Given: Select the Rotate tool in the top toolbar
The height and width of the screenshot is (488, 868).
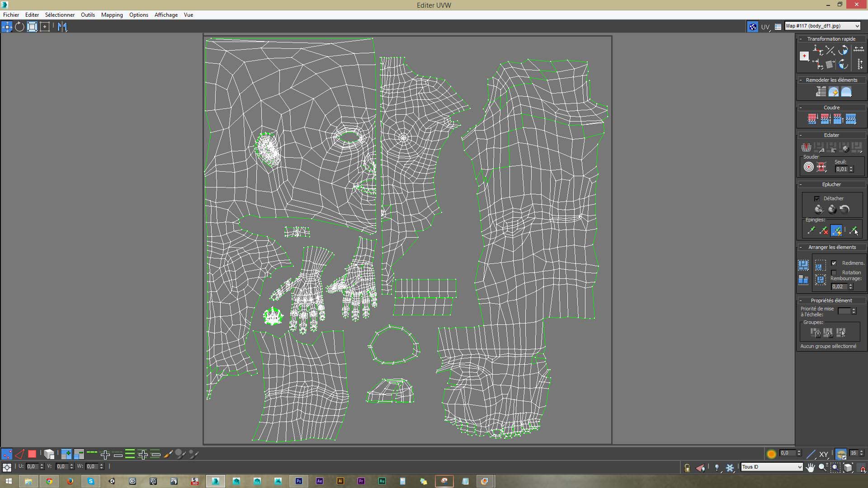Looking at the screenshot, I should pos(19,27).
